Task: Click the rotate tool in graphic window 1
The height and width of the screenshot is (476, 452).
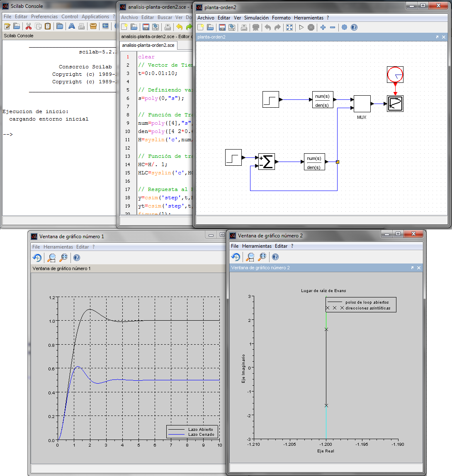Action: tap(37, 258)
